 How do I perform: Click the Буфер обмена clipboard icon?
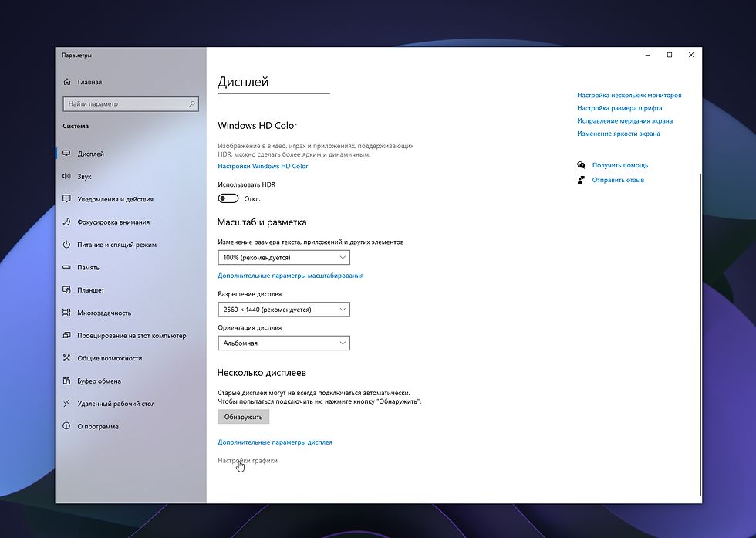point(66,381)
